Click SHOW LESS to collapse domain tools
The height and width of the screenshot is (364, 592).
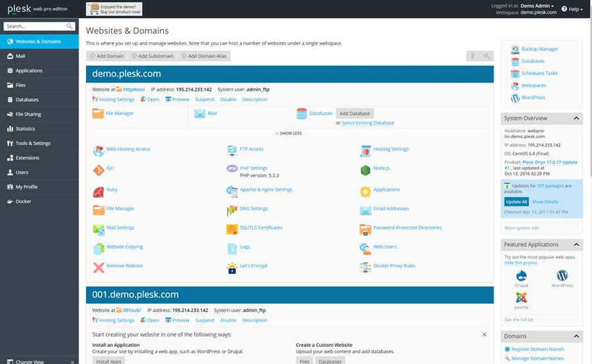click(289, 133)
